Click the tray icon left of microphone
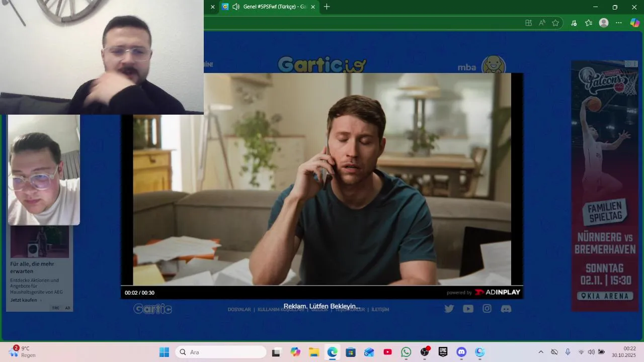 (554, 352)
